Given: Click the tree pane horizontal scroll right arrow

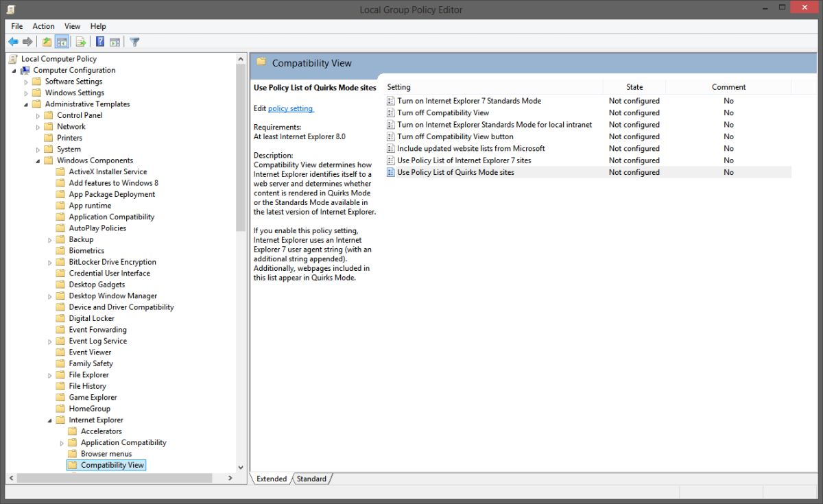Looking at the screenshot, I should 230,477.
